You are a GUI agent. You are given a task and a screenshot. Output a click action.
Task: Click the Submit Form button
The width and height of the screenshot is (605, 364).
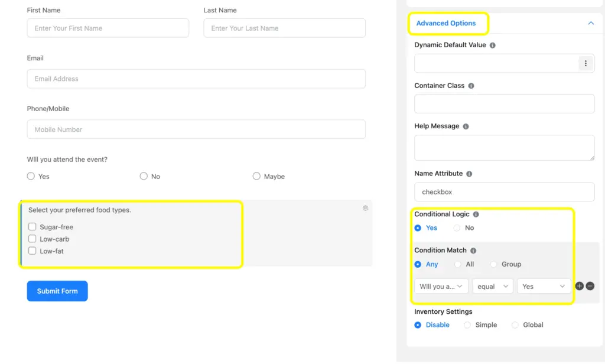coord(57,291)
